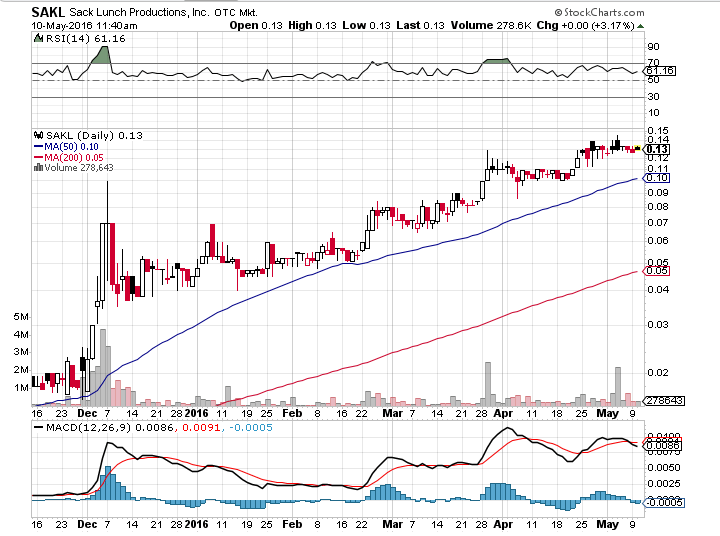Click the volume bars icon in the legend
This screenshot has width=720, height=536.
pos(39,168)
